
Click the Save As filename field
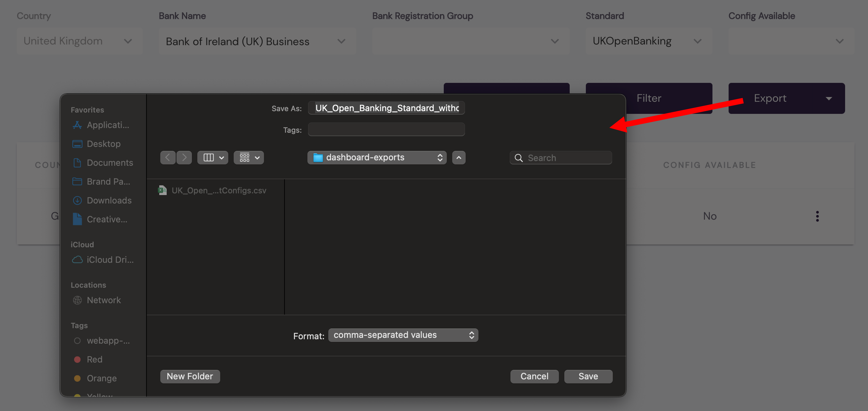coord(386,108)
